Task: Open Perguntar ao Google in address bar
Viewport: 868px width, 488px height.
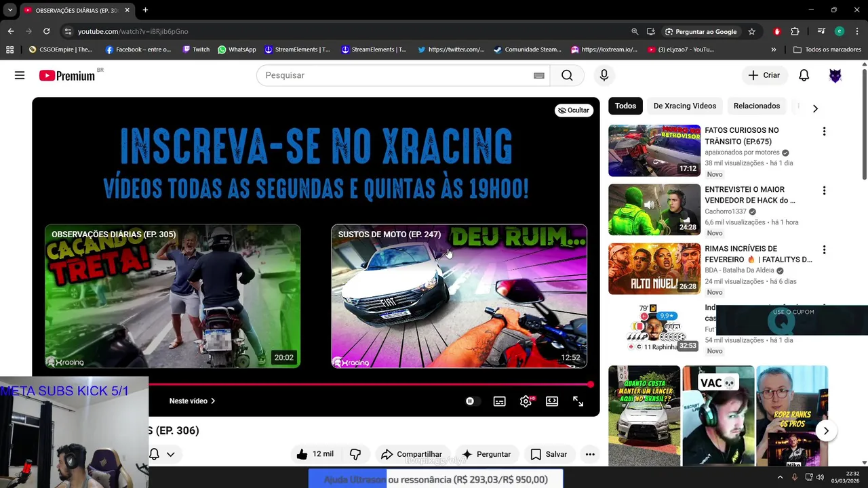Action: 701,31
